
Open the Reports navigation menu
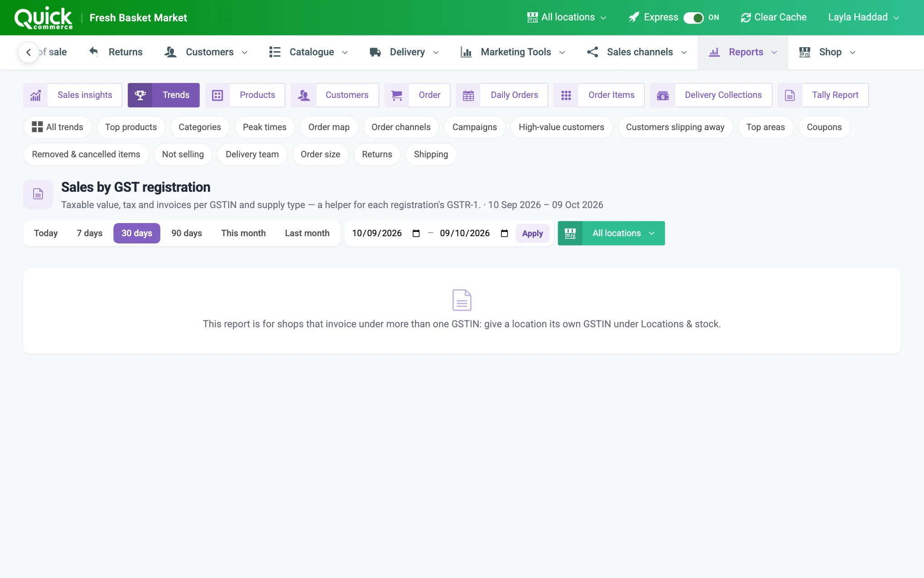point(743,52)
